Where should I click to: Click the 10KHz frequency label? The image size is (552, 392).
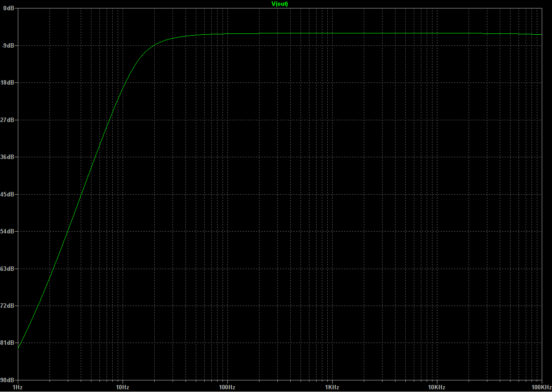point(437,388)
